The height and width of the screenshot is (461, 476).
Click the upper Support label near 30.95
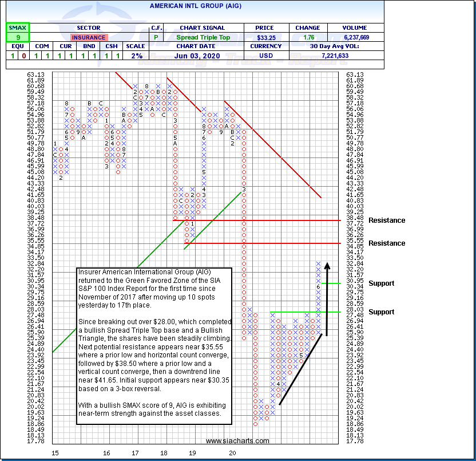[x=381, y=283]
